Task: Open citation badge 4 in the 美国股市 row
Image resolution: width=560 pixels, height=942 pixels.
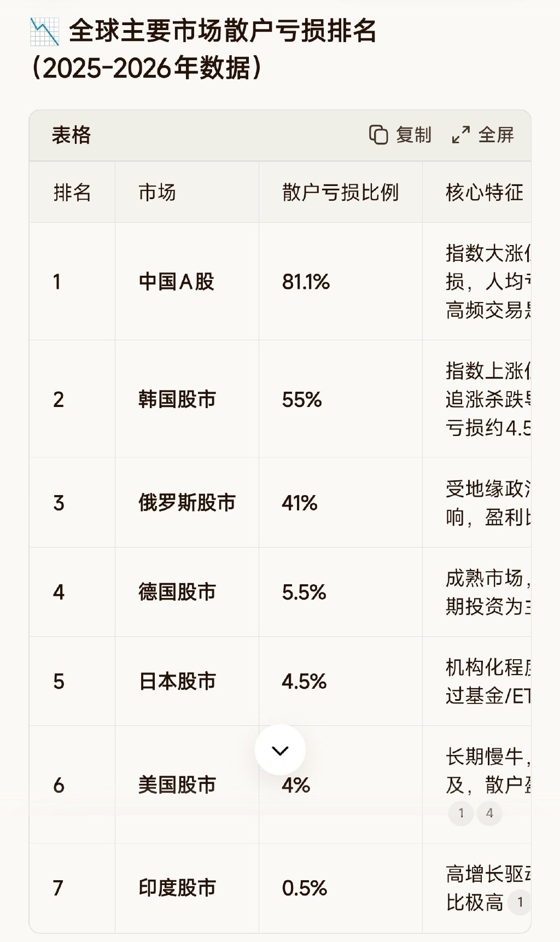Action: 489,813
